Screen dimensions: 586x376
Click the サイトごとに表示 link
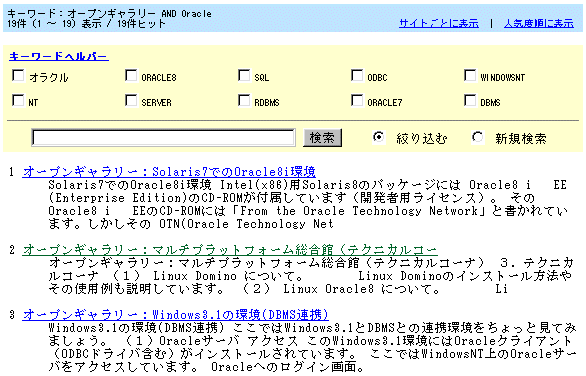439,23
